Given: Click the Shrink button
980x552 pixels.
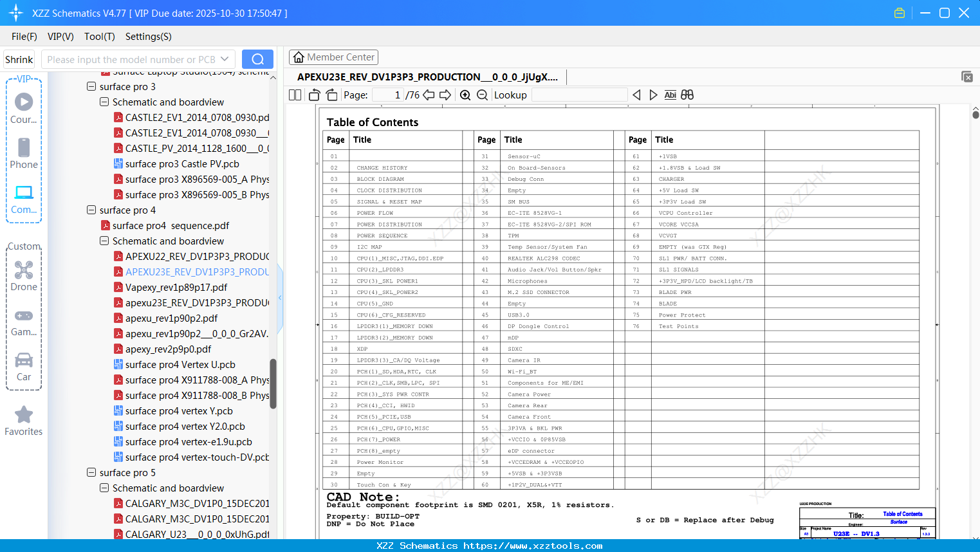Looking at the screenshot, I should coord(19,59).
